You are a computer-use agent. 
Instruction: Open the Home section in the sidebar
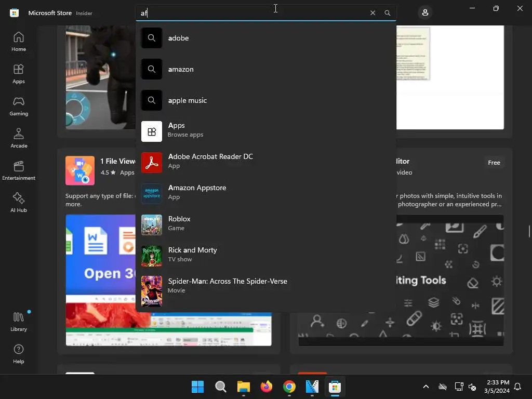coord(19,42)
